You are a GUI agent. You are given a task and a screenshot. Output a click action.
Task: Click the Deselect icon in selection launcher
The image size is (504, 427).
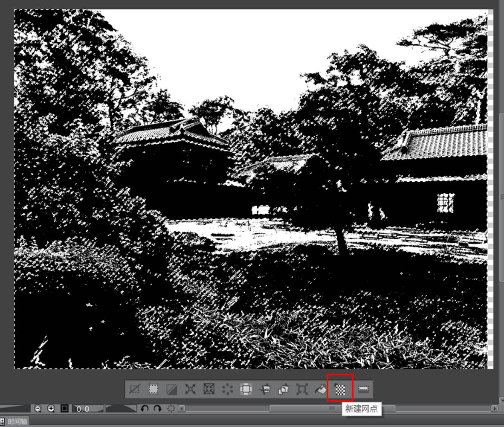pyautogui.click(x=134, y=389)
